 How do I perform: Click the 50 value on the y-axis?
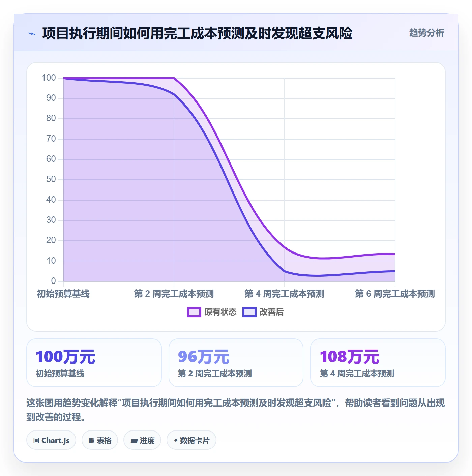click(51, 179)
